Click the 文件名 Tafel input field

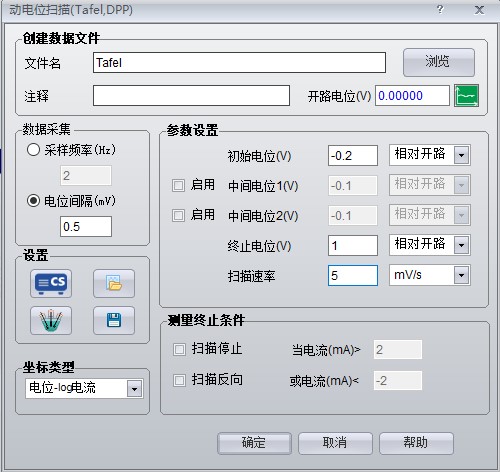239,62
